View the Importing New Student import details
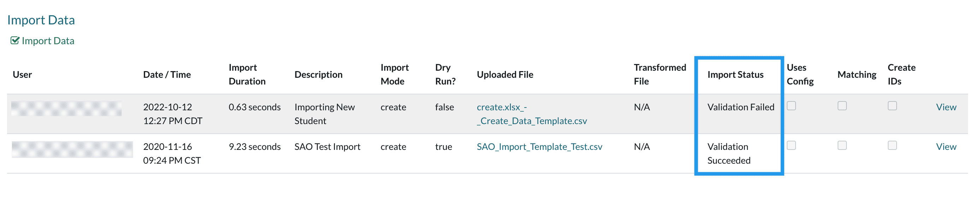Screen dimensions: 980x216 (946, 107)
